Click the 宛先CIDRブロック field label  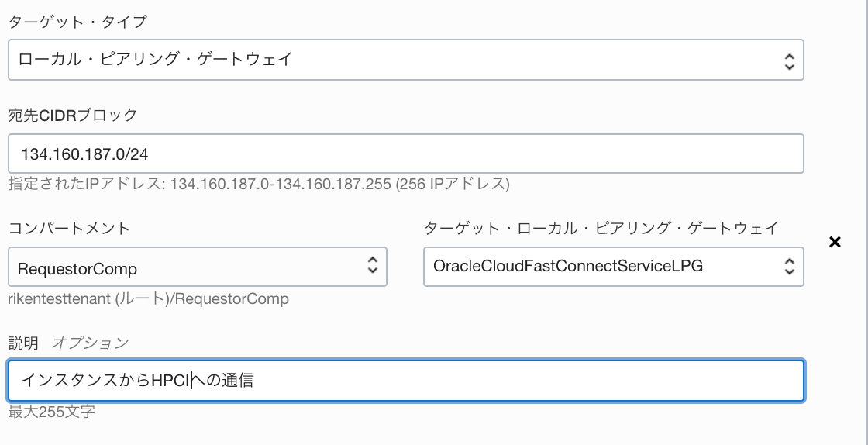point(73,115)
